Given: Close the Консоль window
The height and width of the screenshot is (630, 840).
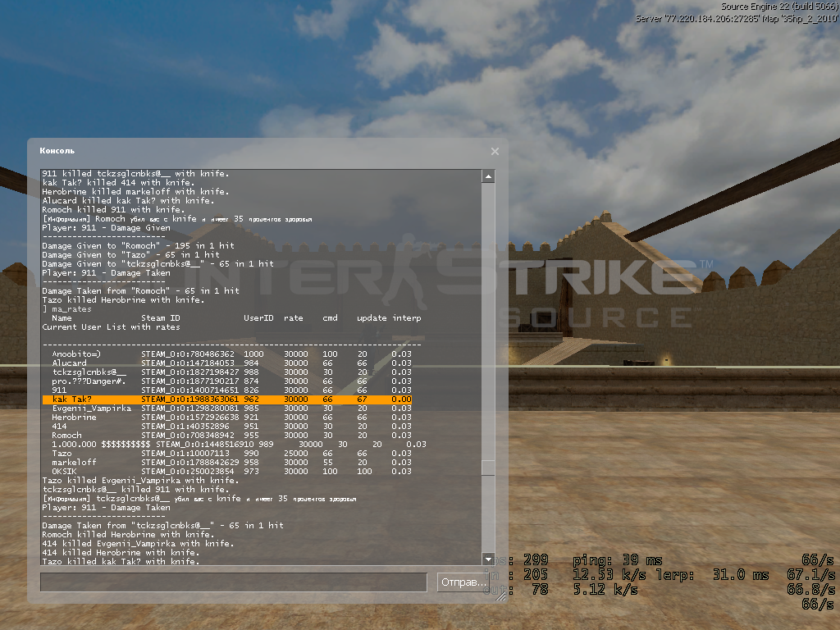Looking at the screenshot, I should click(x=495, y=152).
